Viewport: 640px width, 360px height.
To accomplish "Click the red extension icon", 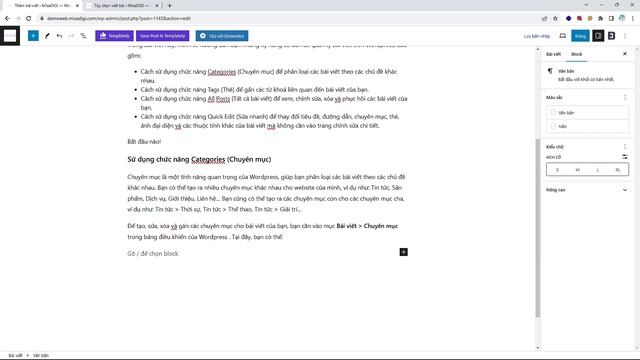I will point(579,18).
